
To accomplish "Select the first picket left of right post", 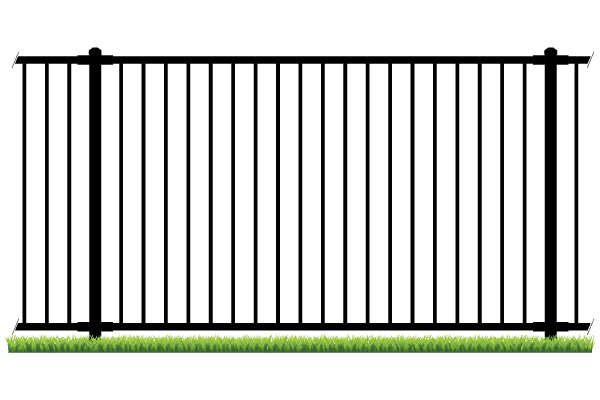I will 526,190.
